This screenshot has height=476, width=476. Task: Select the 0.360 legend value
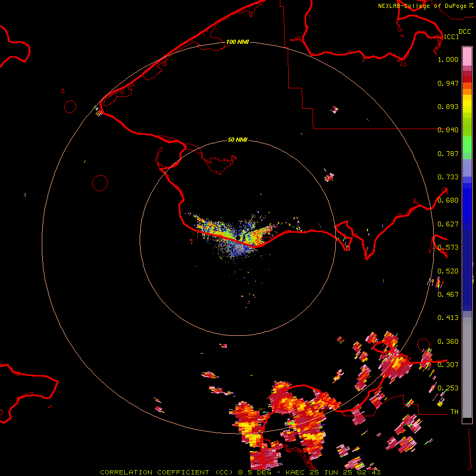click(448, 342)
